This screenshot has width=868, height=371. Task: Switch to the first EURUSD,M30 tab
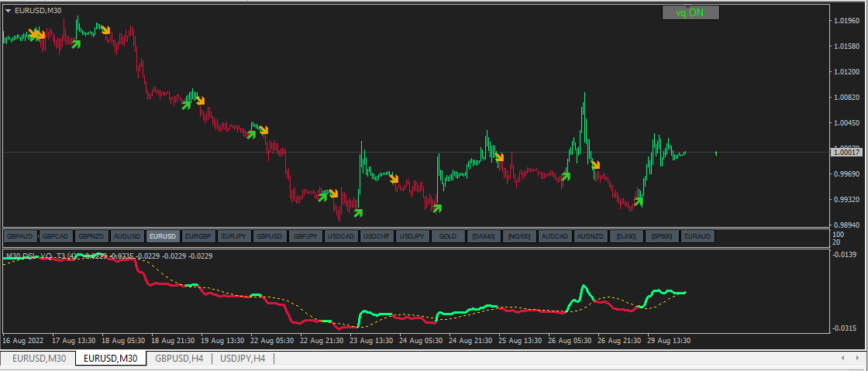point(40,359)
